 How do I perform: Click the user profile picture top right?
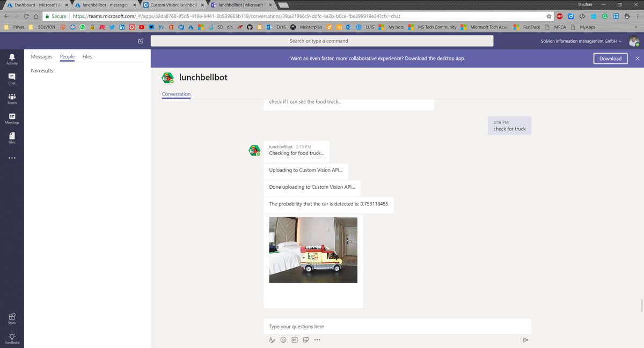[x=634, y=41]
